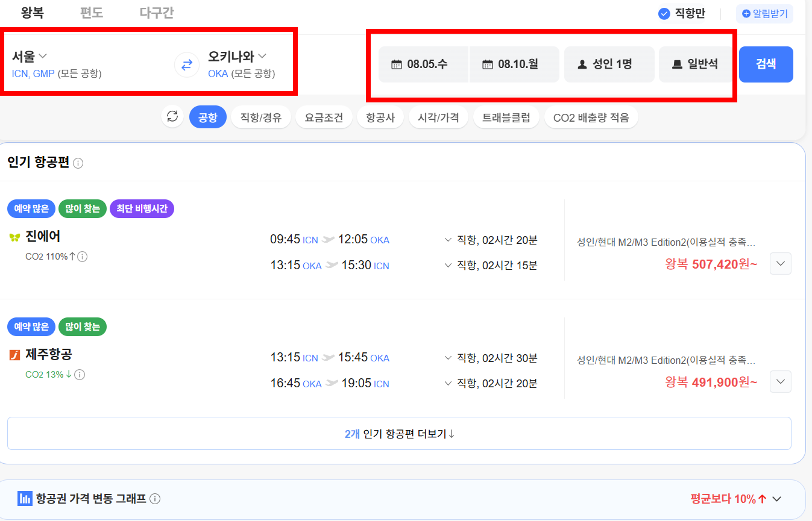Open the 직항/경유 filter

tap(261, 117)
